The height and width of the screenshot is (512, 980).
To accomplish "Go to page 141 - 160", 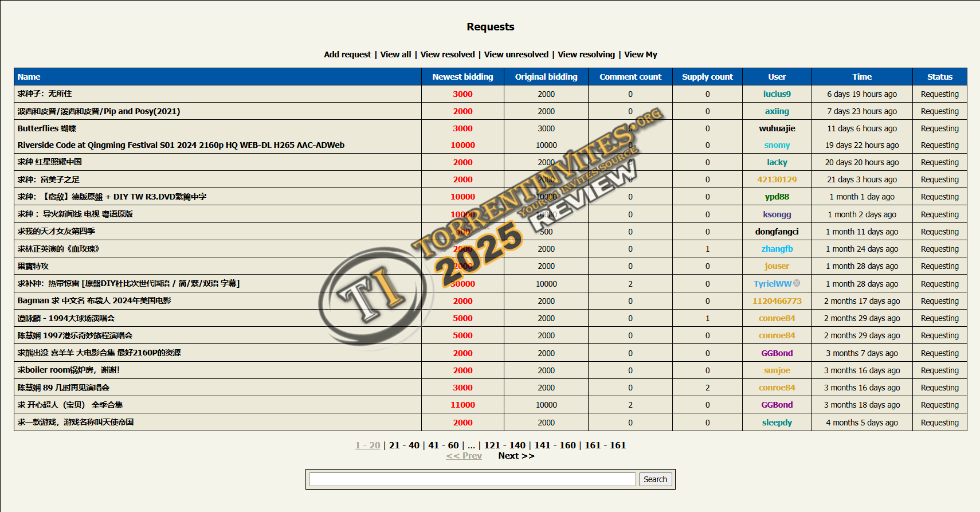I will (x=555, y=445).
